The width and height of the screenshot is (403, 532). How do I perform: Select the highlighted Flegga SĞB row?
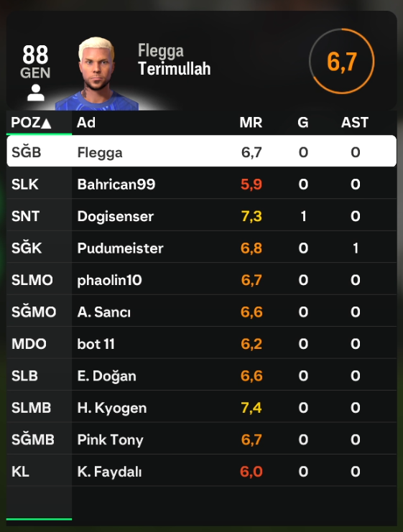pyautogui.click(x=201, y=151)
